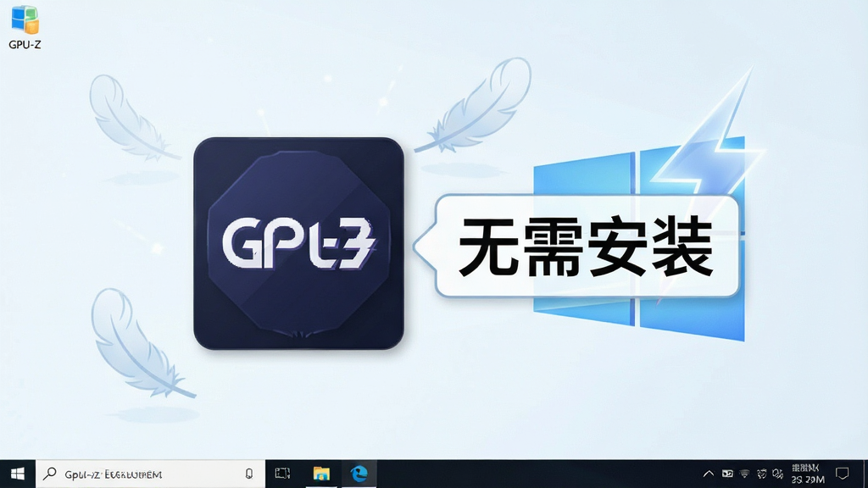Click the magnifier icon in taskbar search

50,474
